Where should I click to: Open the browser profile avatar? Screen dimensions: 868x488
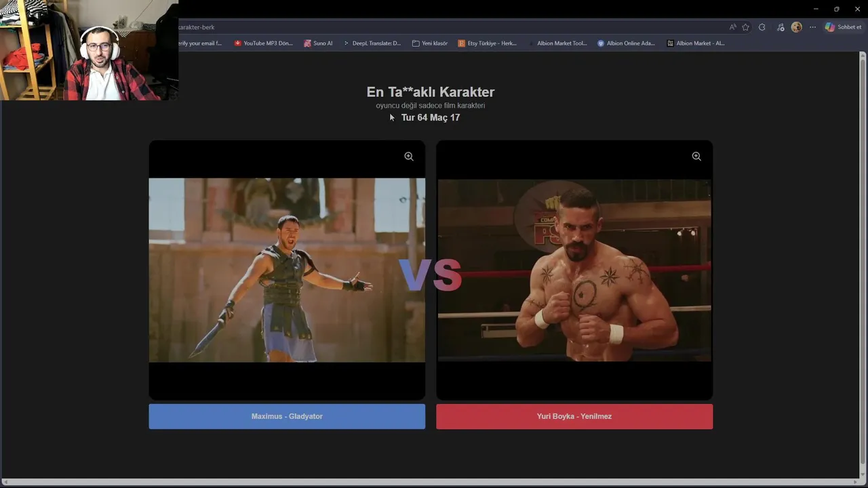coord(796,27)
